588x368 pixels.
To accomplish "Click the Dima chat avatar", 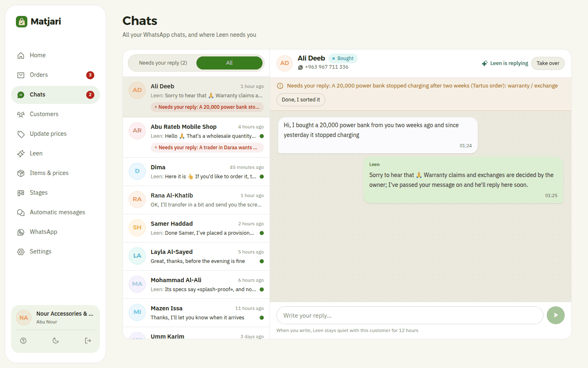I will click(137, 171).
